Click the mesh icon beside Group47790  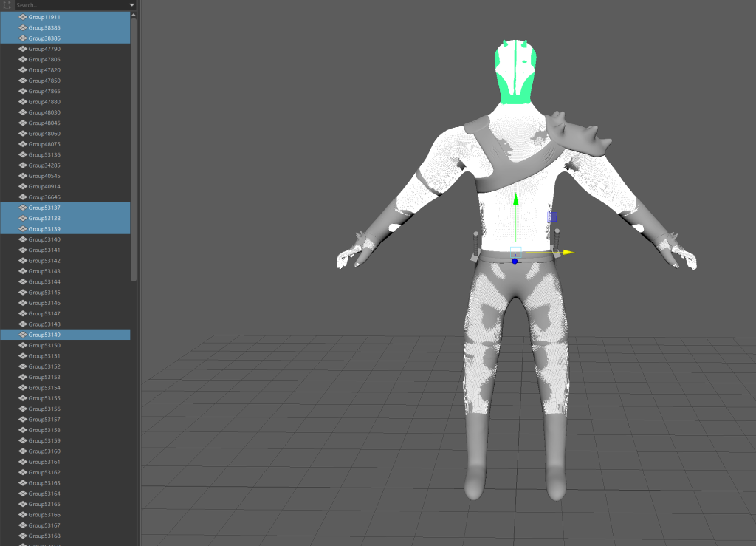coord(23,49)
